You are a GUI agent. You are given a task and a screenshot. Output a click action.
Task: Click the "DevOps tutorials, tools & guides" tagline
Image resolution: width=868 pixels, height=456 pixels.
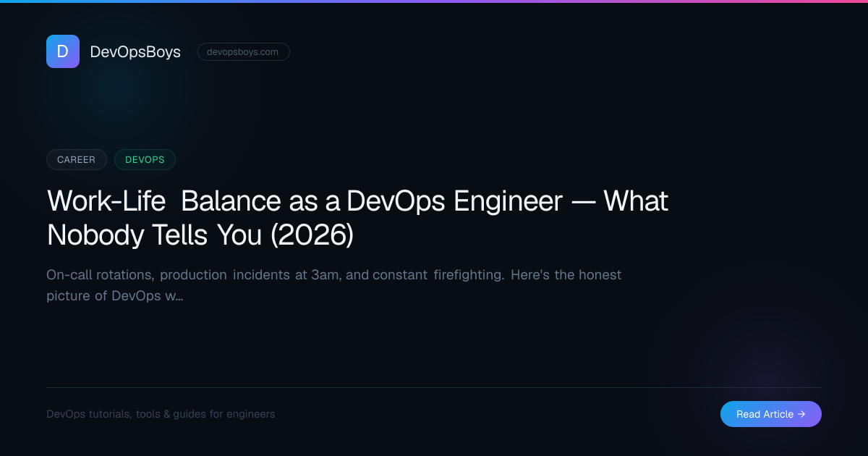point(161,414)
